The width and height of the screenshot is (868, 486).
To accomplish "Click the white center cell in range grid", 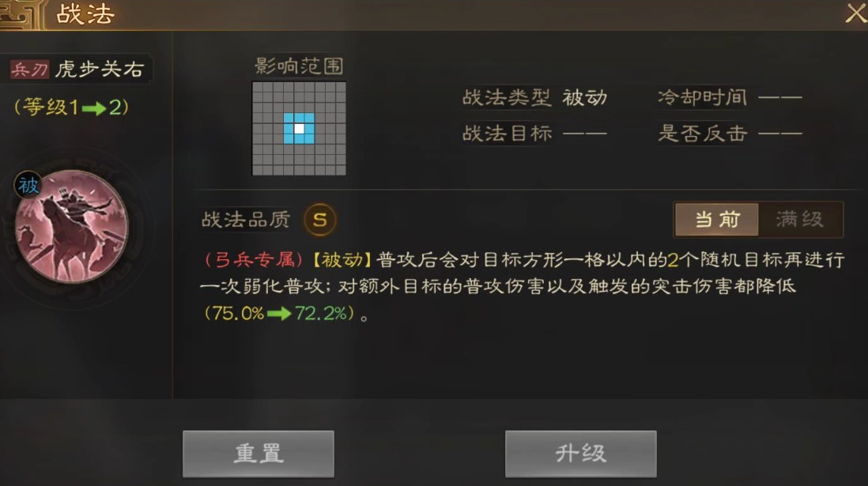I will 299,129.
